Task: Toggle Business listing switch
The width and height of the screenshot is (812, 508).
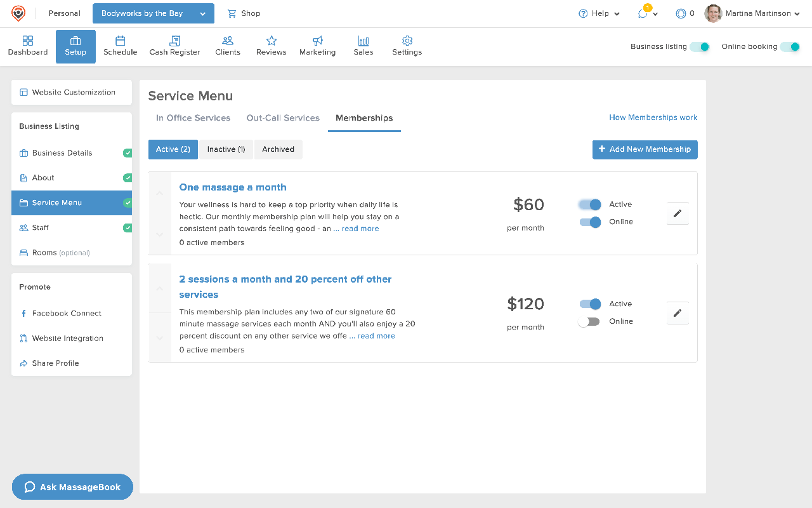Action: pos(700,46)
